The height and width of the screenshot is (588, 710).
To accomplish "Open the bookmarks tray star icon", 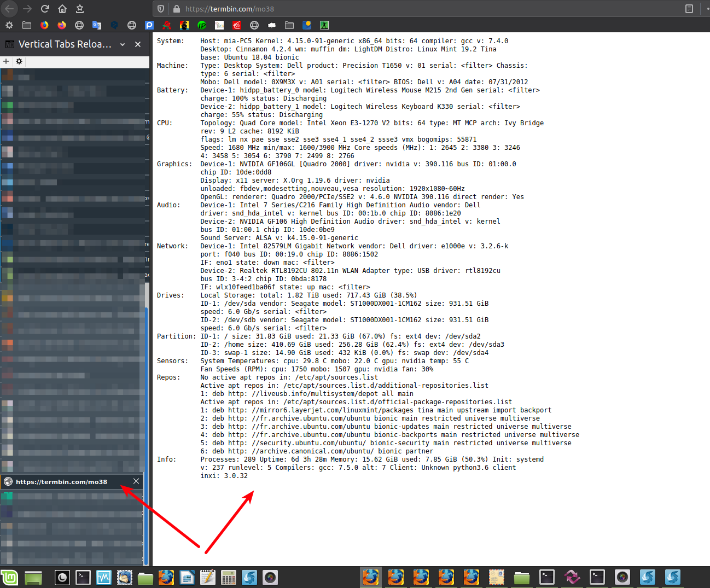I will tap(80, 9).
